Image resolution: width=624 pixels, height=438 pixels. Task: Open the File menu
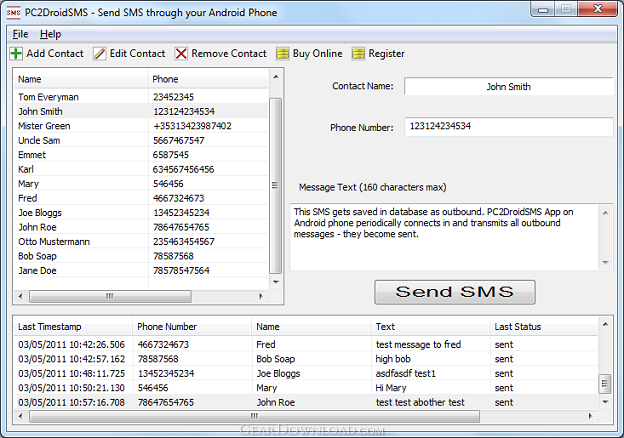[20, 34]
